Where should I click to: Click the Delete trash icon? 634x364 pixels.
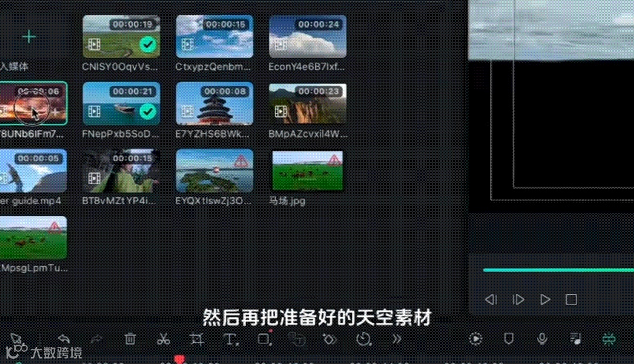point(130,339)
